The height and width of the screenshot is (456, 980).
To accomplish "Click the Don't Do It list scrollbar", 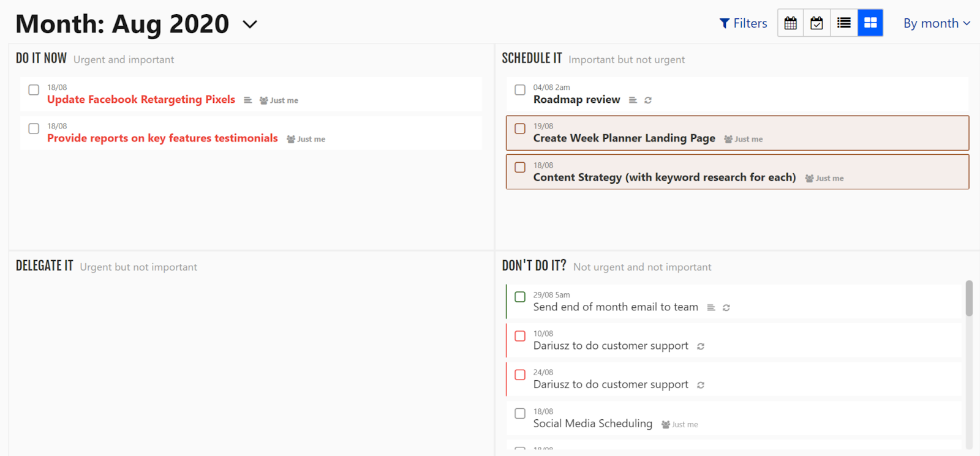I will 969,299.
